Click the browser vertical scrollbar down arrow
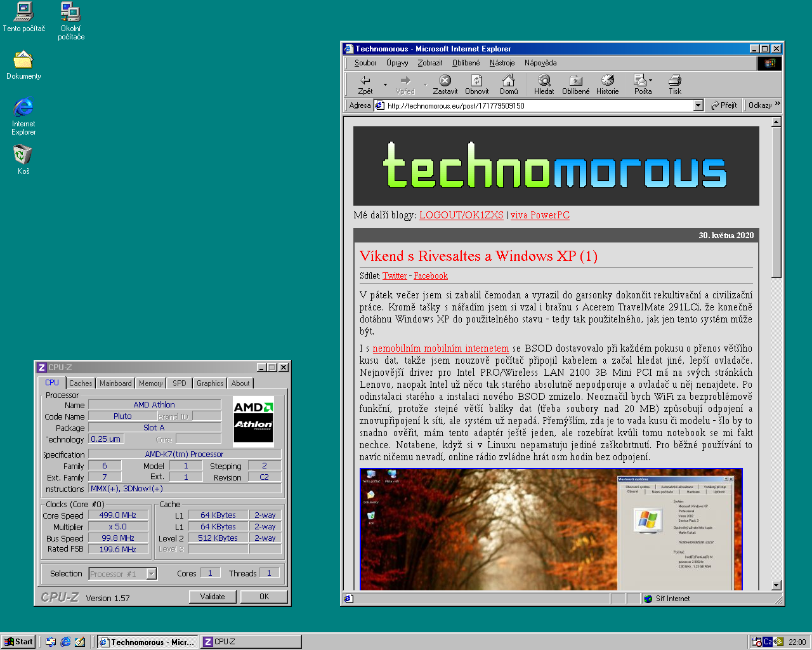The height and width of the screenshot is (650, 812). pos(776,585)
